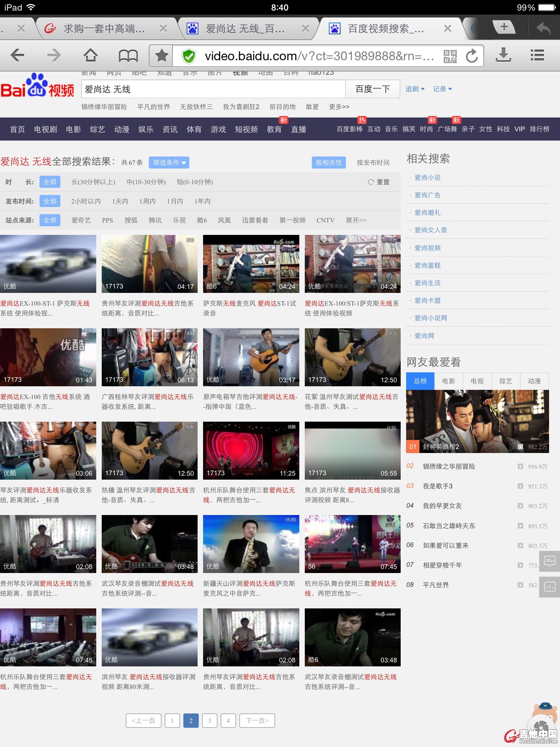560x747 pixels.
Task: Go to results page 4
Action: (x=228, y=721)
